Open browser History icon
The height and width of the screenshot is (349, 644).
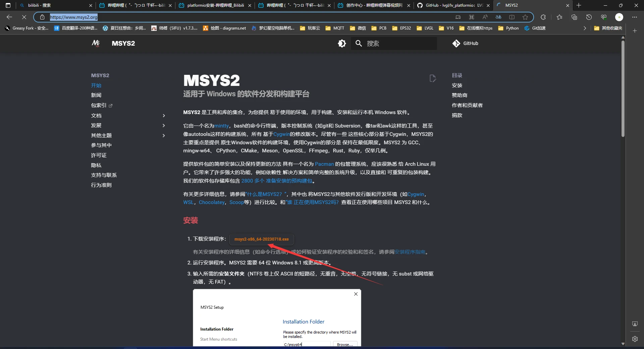(x=589, y=17)
